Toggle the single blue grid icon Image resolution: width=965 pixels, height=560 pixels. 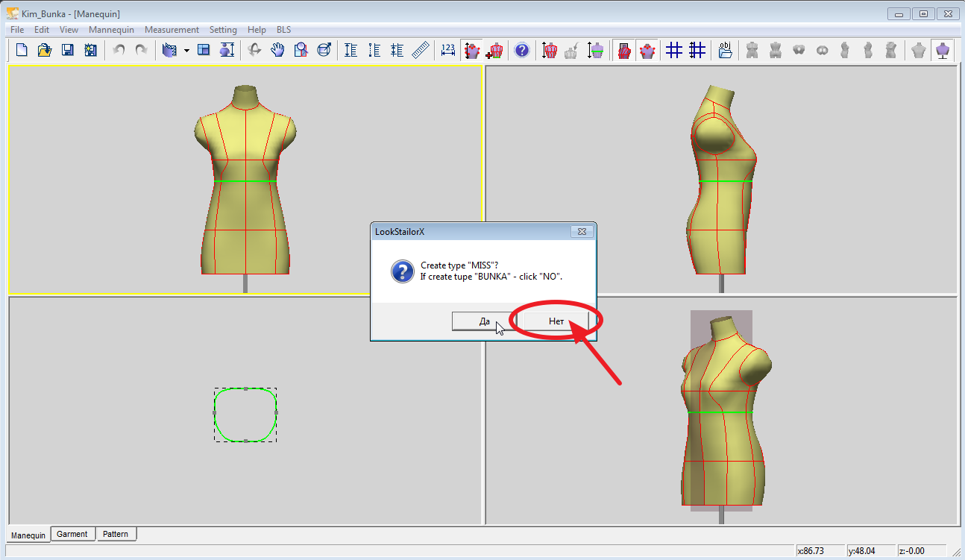pos(673,50)
